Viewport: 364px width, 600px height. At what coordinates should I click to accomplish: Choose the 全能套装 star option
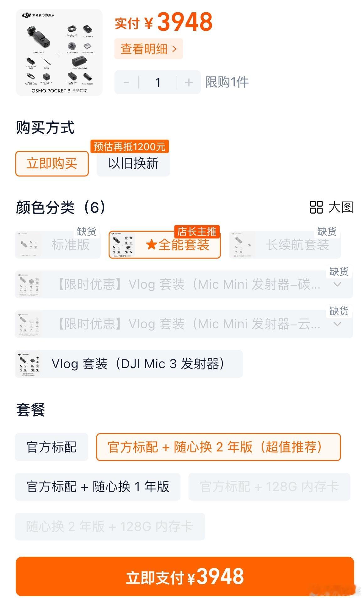click(165, 245)
